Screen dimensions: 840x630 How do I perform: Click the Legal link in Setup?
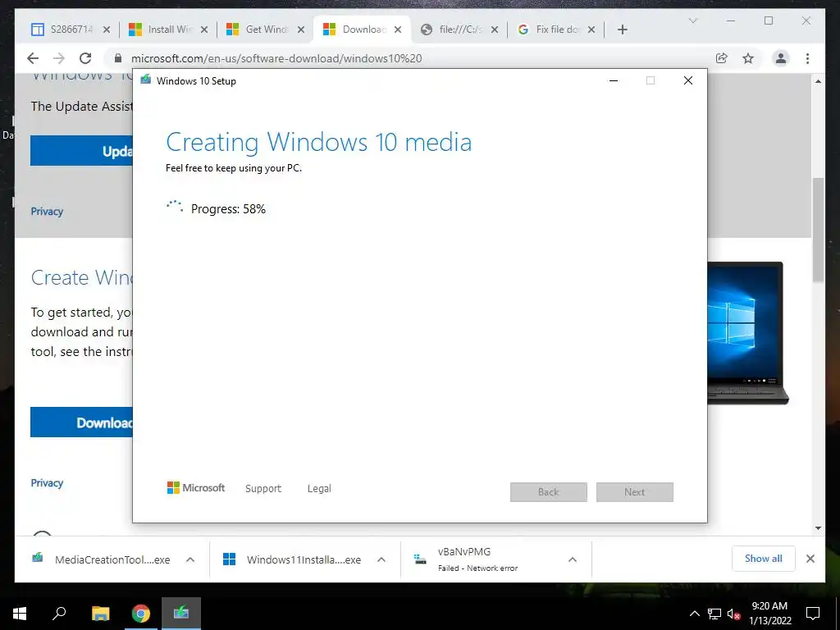319,489
